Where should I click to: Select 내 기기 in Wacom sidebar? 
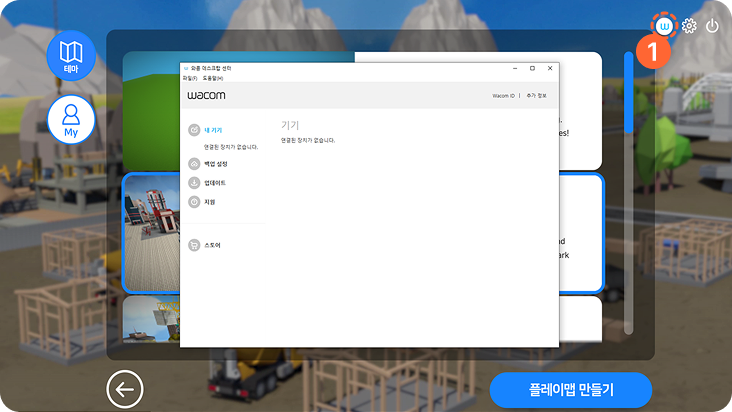211,130
